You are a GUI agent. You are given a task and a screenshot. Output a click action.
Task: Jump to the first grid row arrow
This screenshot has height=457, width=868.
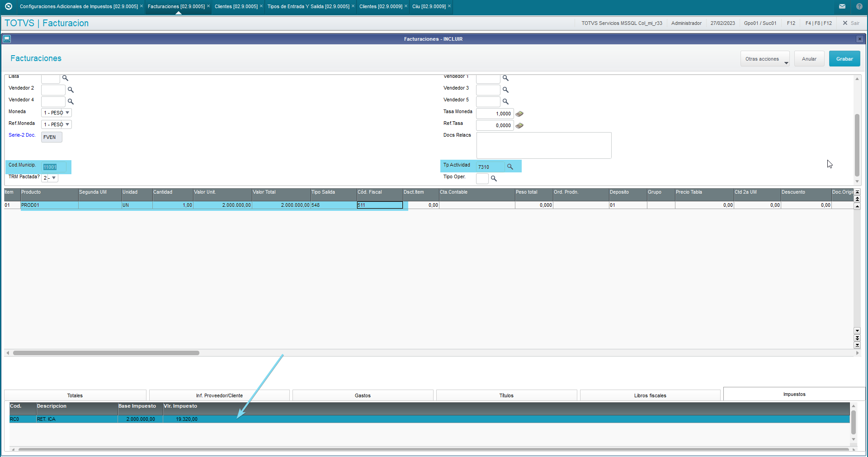coord(857,192)
